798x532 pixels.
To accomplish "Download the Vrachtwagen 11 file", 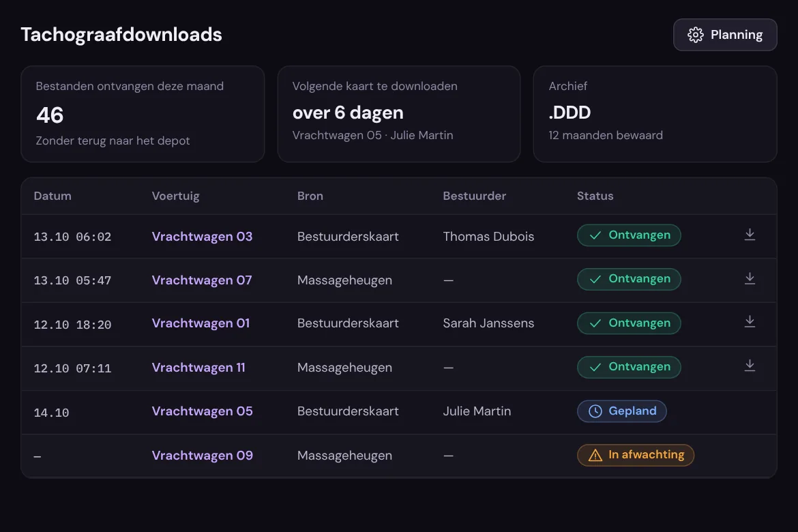I will [x=750, y=366].
